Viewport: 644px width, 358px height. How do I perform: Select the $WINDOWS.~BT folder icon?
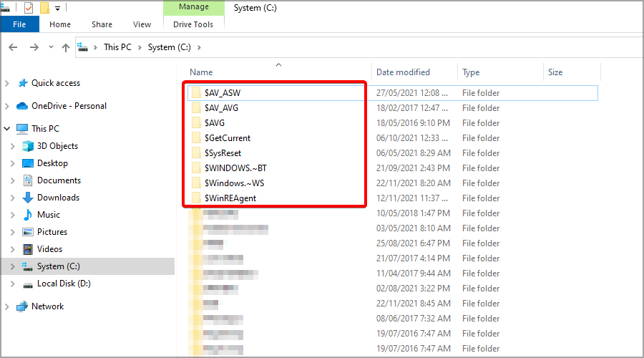tap(196, 168)
